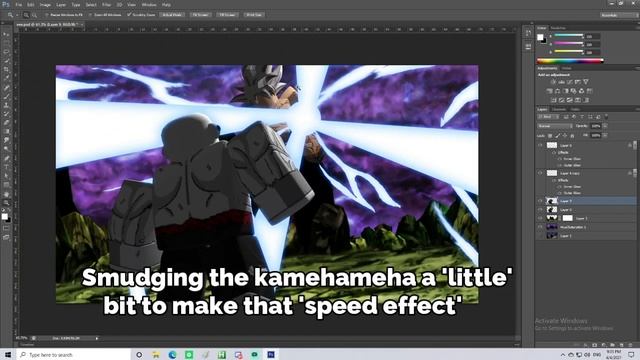The image size is (640, 360).
Task: Open the status bar info arrow
Action: point(97,338)
